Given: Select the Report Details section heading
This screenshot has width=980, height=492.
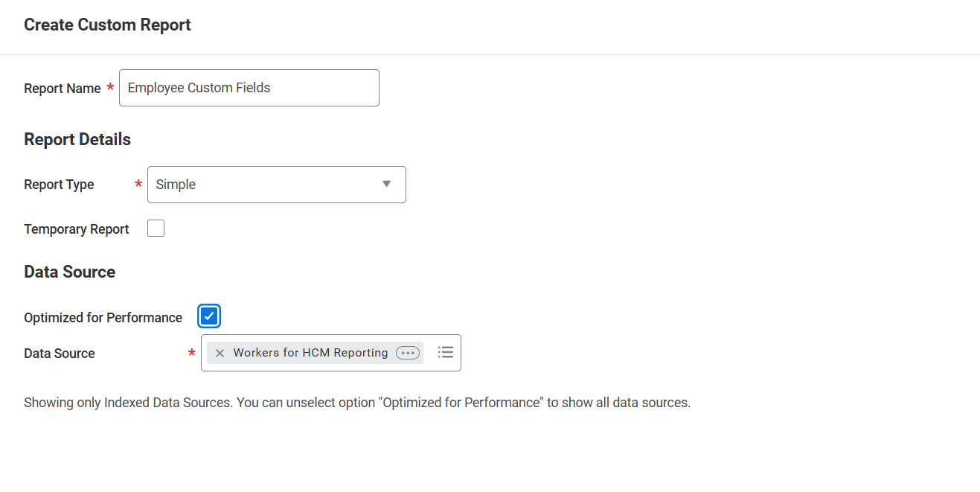Looking at the screenshot, I should coord(77,139).
